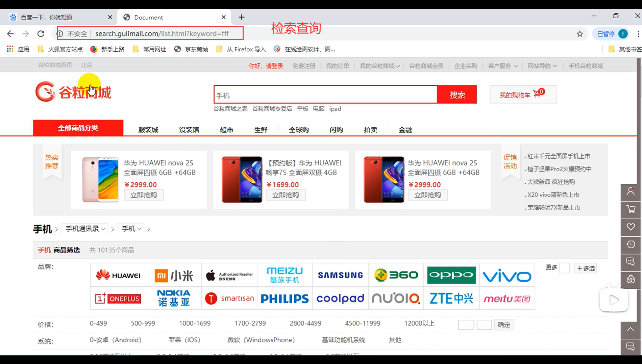
Task: Go to 金融 nav item
Action: point(405,130)
